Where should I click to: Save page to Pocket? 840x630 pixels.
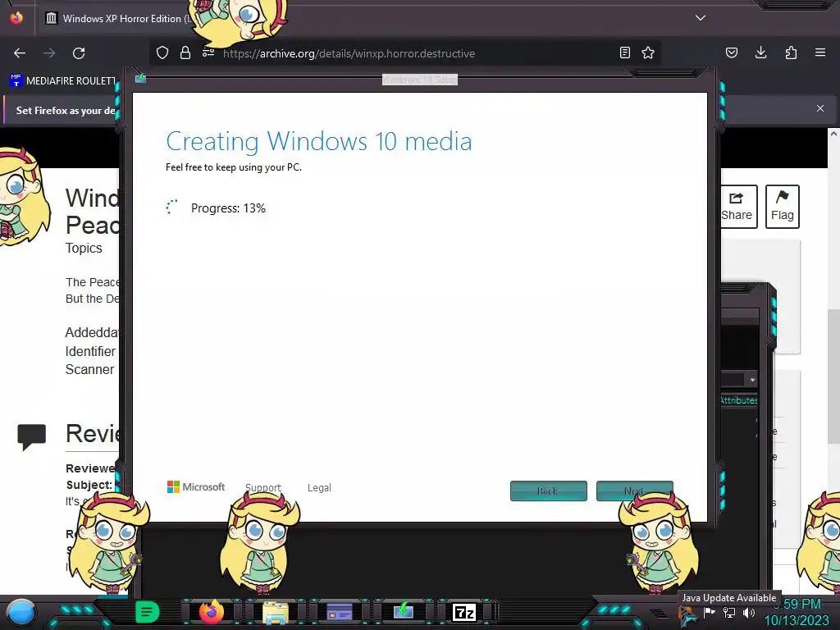pos(732,52)
